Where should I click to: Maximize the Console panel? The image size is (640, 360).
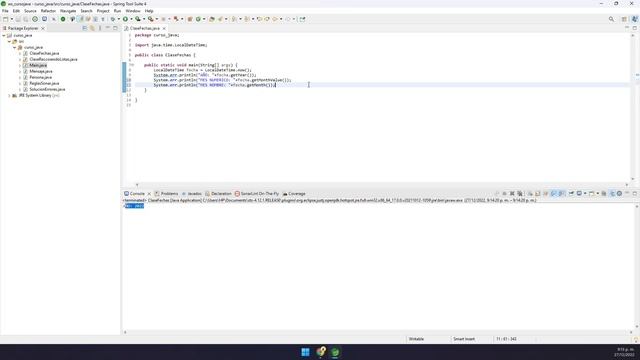tap(635, 193)
